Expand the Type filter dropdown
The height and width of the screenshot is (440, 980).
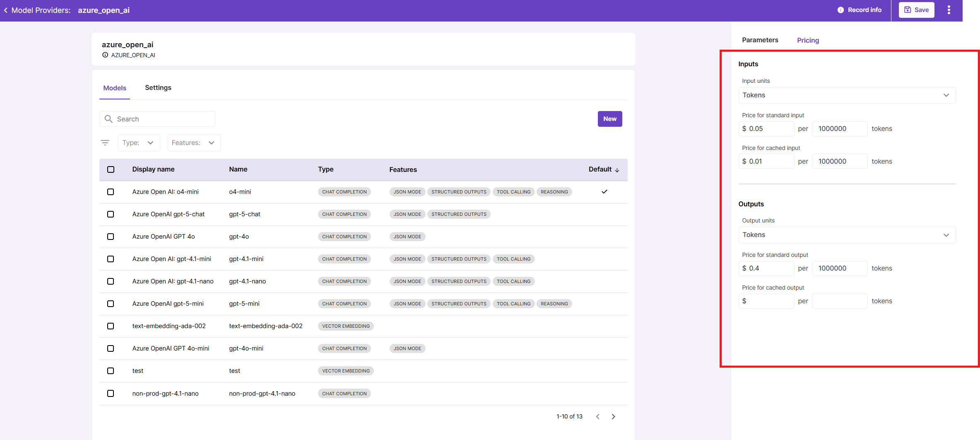coord(139,143)
